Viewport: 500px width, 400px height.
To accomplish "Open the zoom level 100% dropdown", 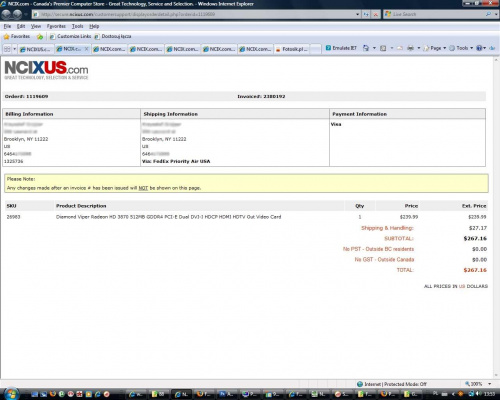I will (489, 384).
